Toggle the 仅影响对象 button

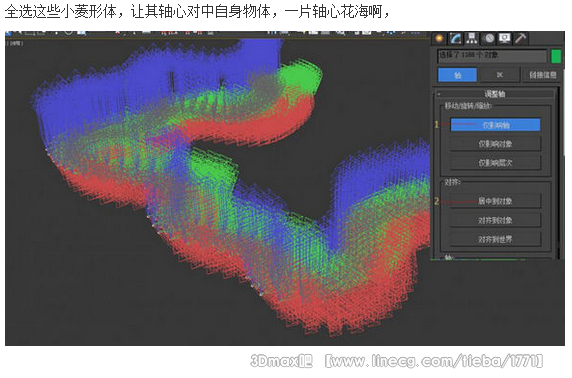coord(495,144)
